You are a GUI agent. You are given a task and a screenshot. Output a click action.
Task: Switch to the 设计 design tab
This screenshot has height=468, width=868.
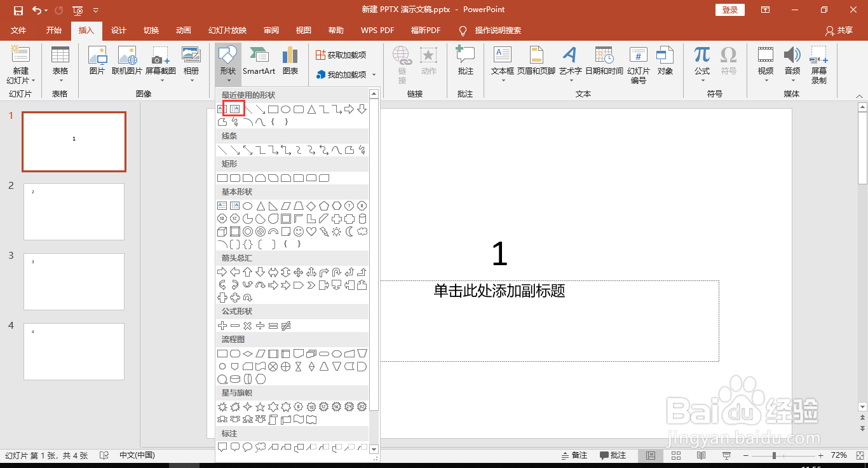coord(119,31)
